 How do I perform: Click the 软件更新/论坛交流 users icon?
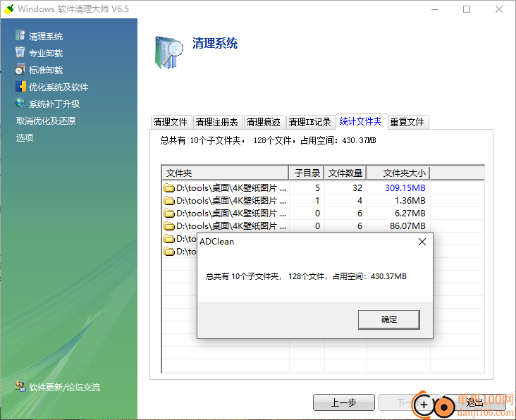coord(20,386)
